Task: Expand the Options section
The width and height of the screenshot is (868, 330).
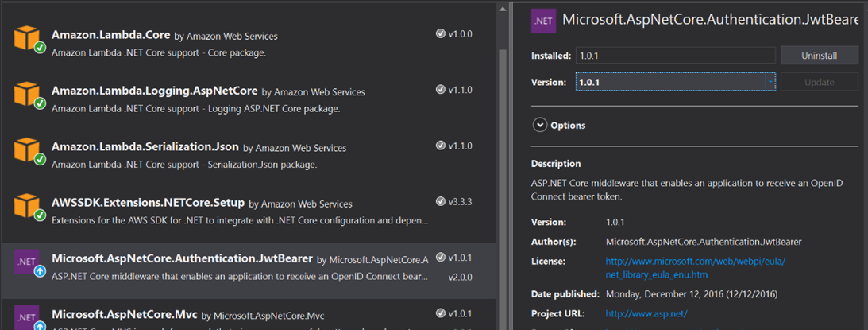Action: (540, 126)
